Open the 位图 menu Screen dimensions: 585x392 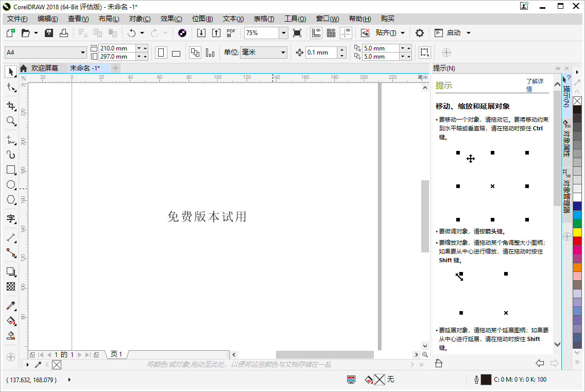coord(202,19)
